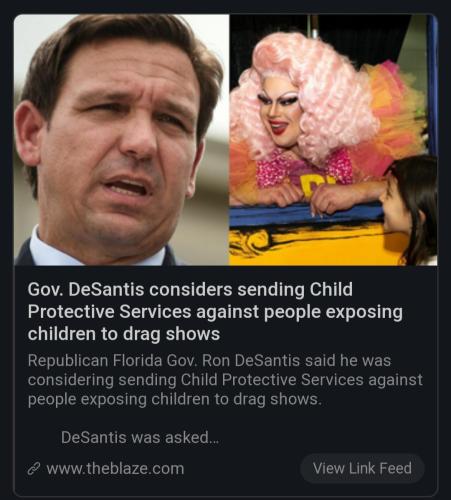Click the second description line beginning 'considering sending'

click(225, 380)
